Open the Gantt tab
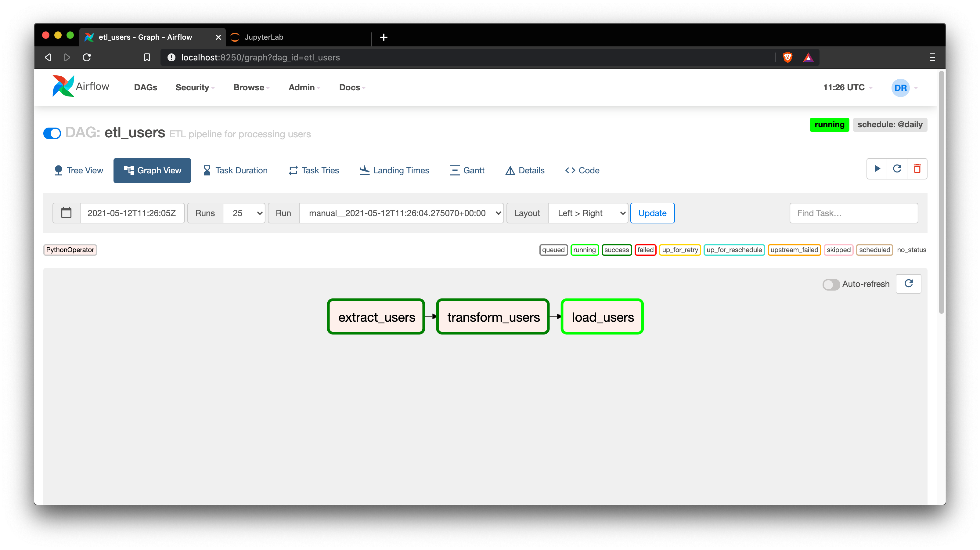The image size is (980, 550). tap(467, 171)
